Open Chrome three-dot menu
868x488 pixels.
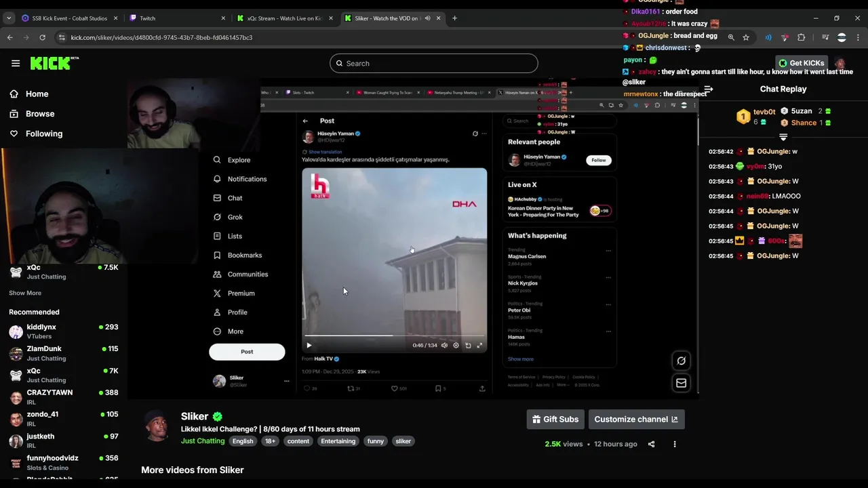(858, 37)
